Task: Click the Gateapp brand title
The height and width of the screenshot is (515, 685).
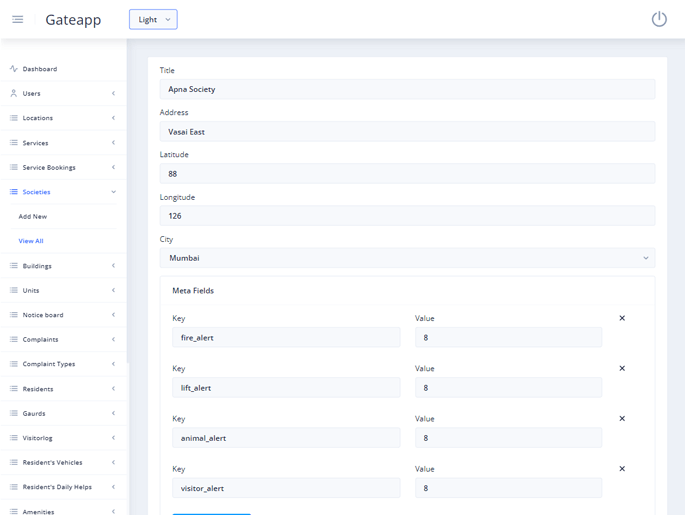Action: point(73,20)
